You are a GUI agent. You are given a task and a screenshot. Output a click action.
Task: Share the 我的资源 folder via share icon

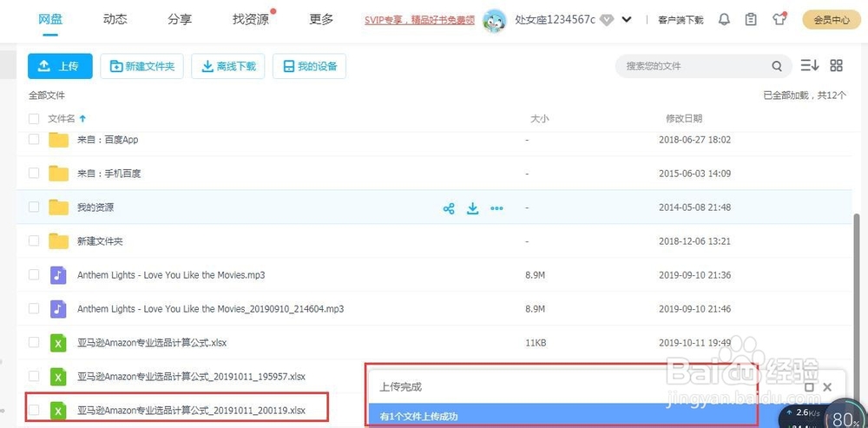tap(449, 208)
